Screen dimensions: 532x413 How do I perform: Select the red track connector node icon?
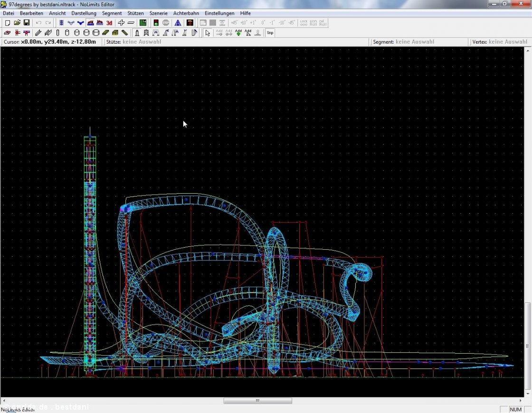(x=17, y=33)
